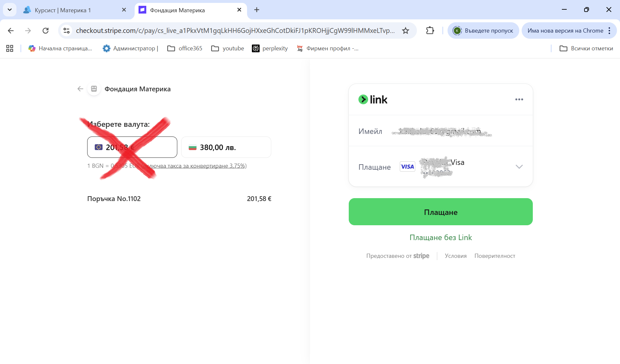Open the Фирмен профил bookmark

327,48
